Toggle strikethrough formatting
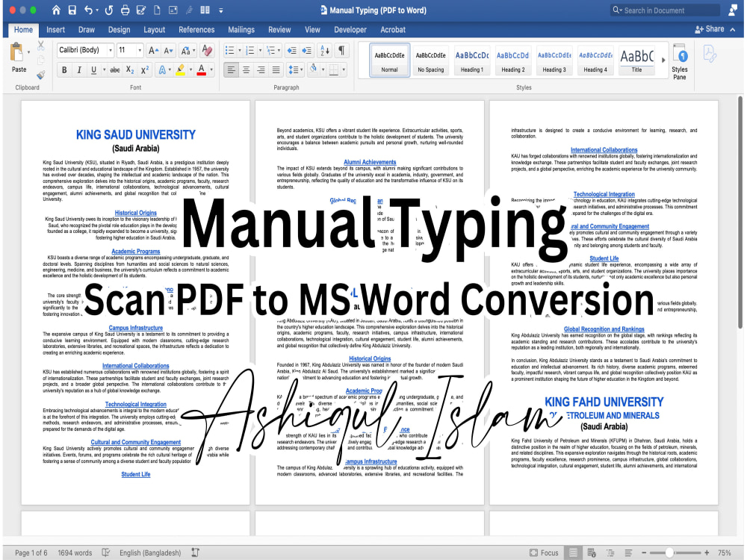The height and width of the screenshot is (560, 747). point(115,70)
